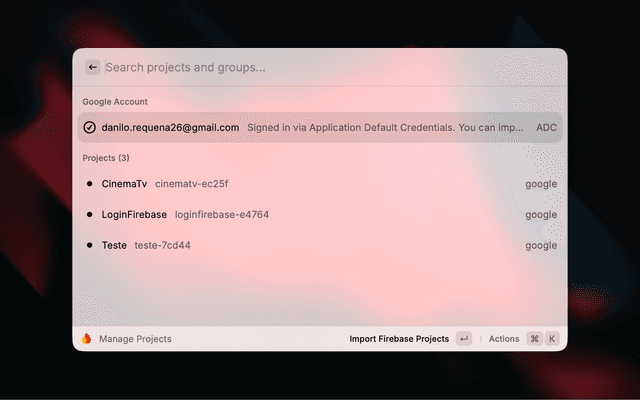Click the K key badge
Screen dimensions: 640x400
552,338
